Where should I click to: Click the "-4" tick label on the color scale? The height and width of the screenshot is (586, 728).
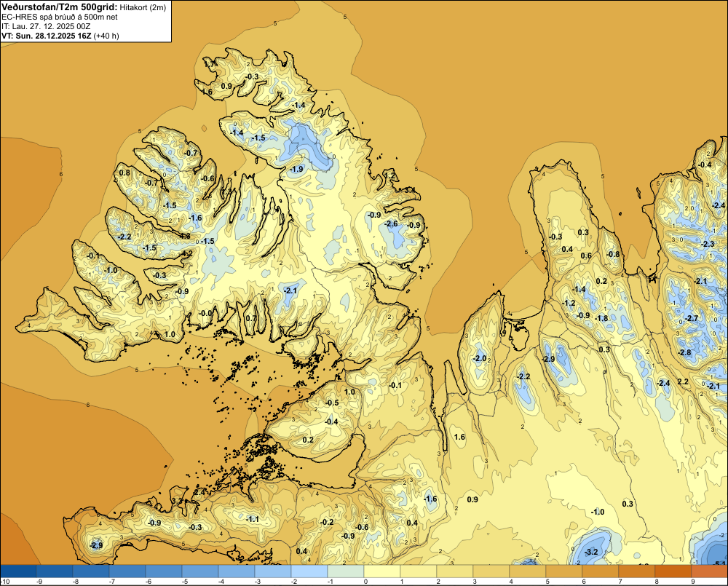(x=221, y=582)
